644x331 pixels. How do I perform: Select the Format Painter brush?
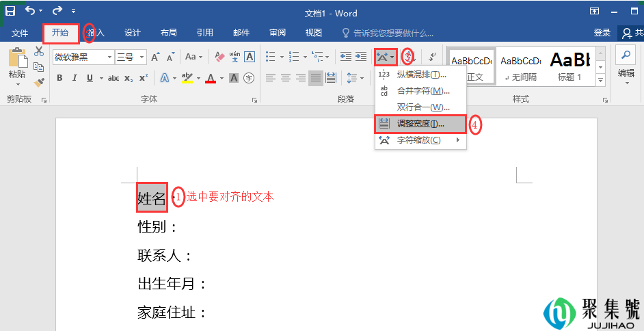(39, 83)
